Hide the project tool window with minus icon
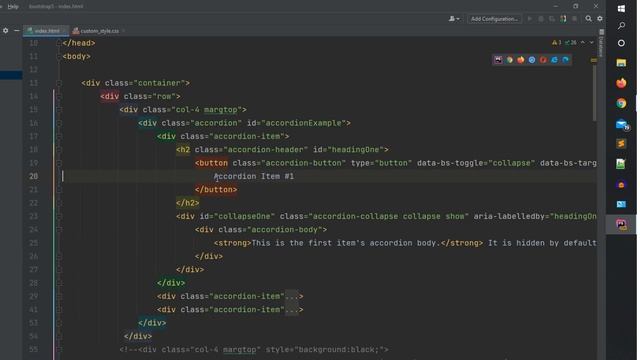The height and width of the screenshot is (360, 640). [17, 31]
